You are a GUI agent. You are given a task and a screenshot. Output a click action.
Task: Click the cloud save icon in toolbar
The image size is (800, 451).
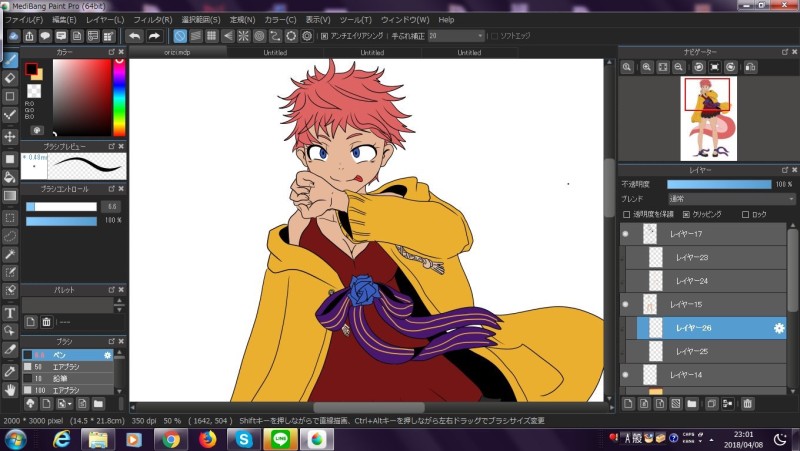point(14,36)
